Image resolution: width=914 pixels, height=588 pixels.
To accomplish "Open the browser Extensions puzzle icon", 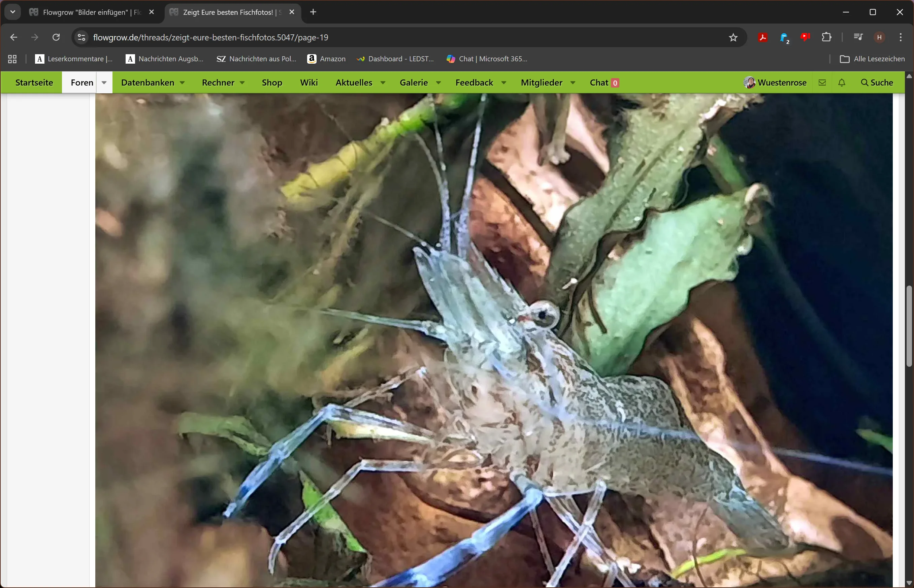I will pos(826,37).
